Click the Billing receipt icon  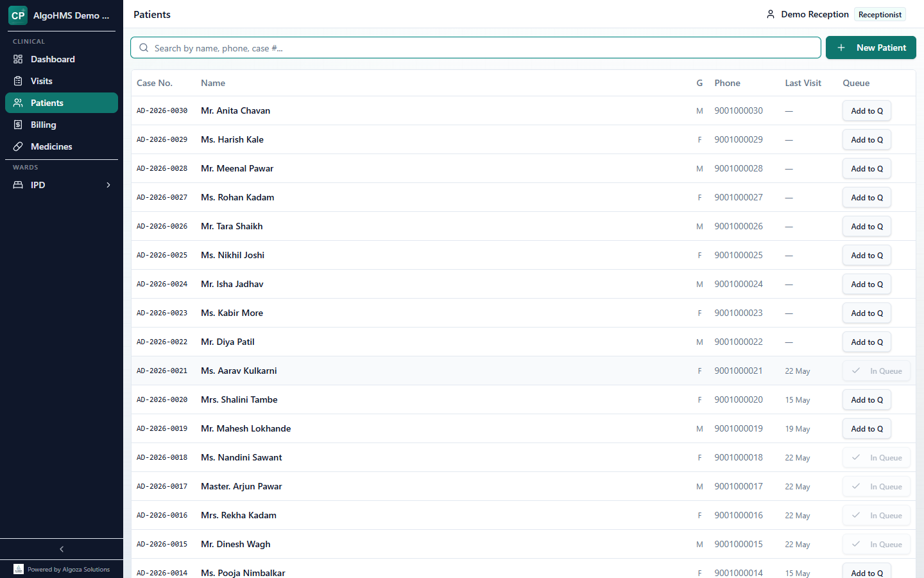pos(18,125)
